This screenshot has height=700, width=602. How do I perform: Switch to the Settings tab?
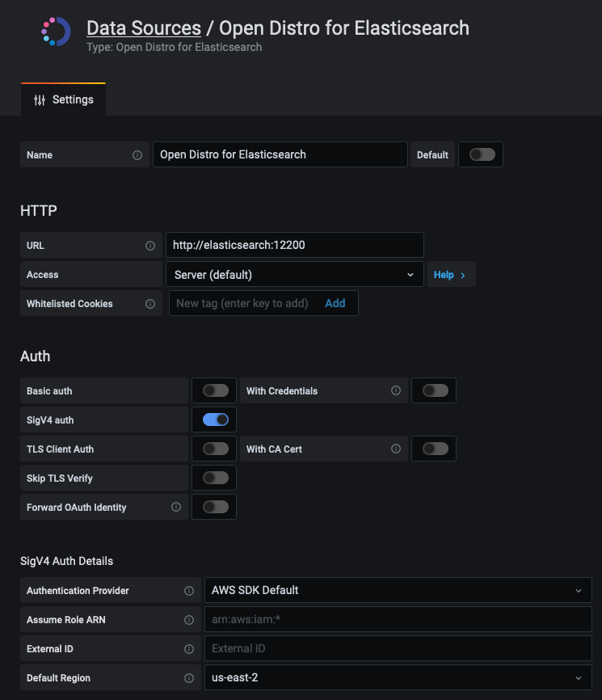click(x=63, y=99)
